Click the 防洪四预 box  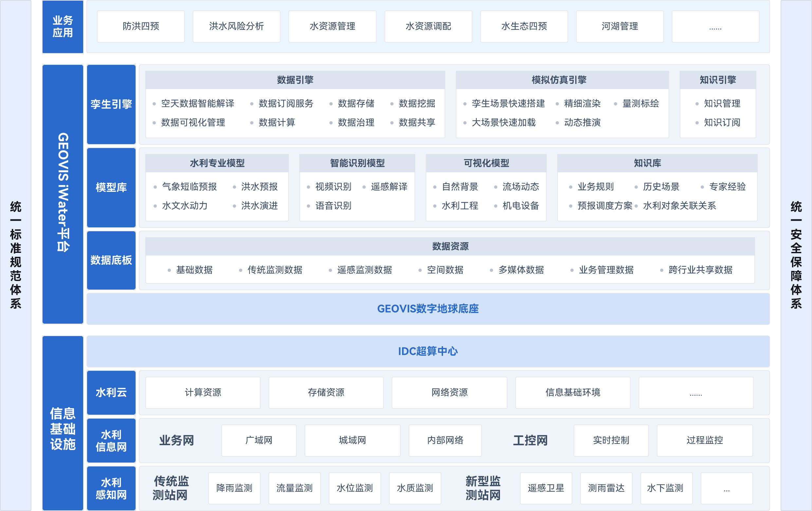pos(140,26)
